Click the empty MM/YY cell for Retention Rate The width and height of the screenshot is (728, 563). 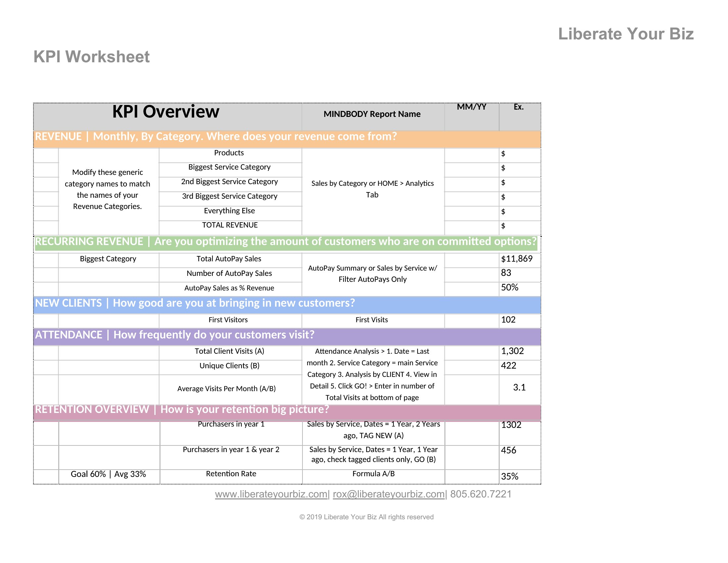(x=472, y=477)
